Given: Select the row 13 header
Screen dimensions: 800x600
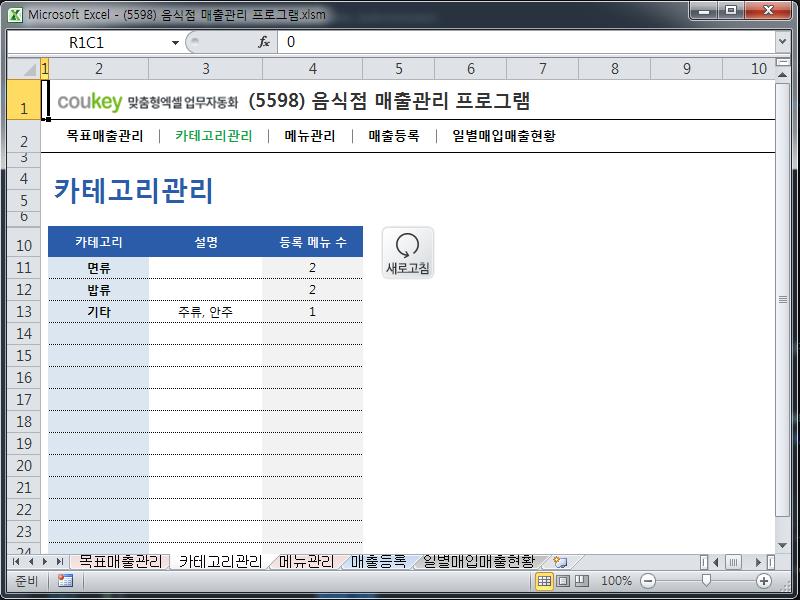Looking at the screenshot, I should point(23,312).
